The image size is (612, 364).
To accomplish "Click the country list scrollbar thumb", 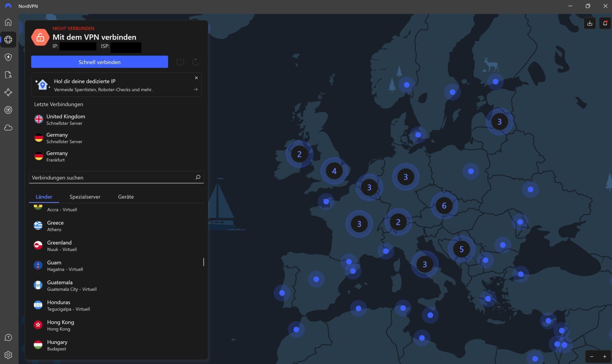I will (203, 262).
